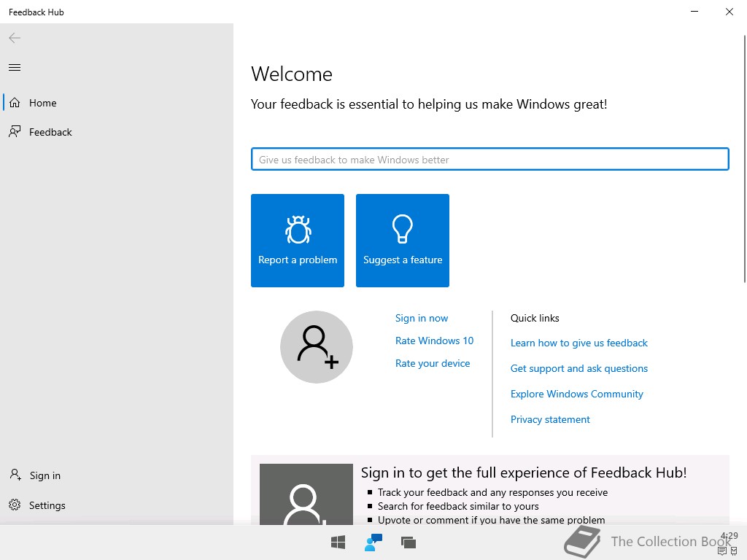Click the Feedback Hub taskbar icon
The image size is (747, 560).
[373, 542]
